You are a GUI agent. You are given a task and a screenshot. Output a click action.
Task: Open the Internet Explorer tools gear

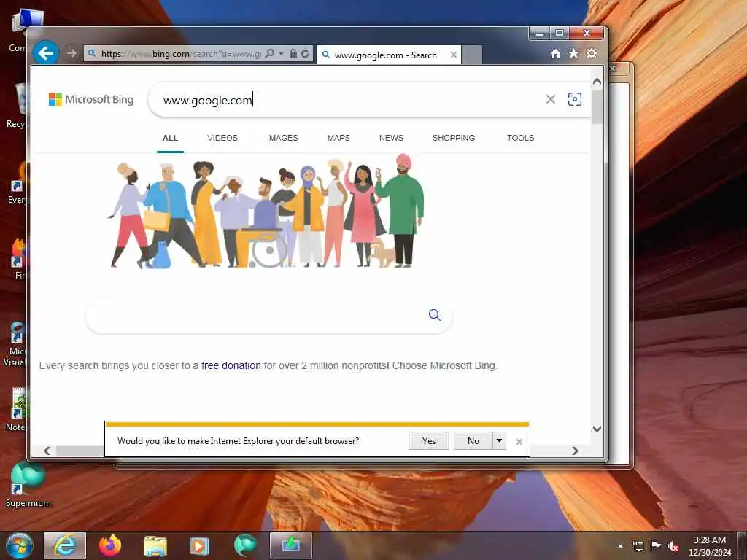[592, 53]
